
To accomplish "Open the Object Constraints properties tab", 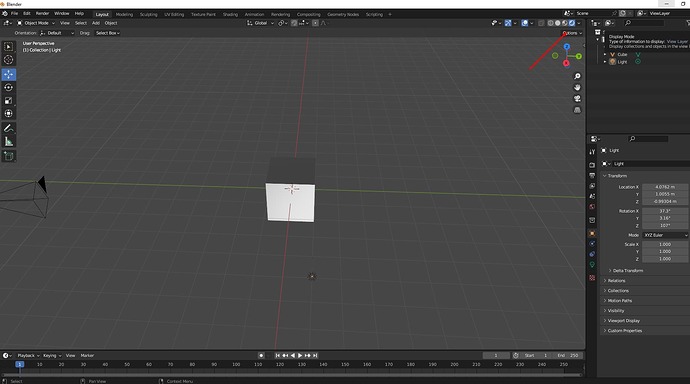I will click(x=592, y=254).
